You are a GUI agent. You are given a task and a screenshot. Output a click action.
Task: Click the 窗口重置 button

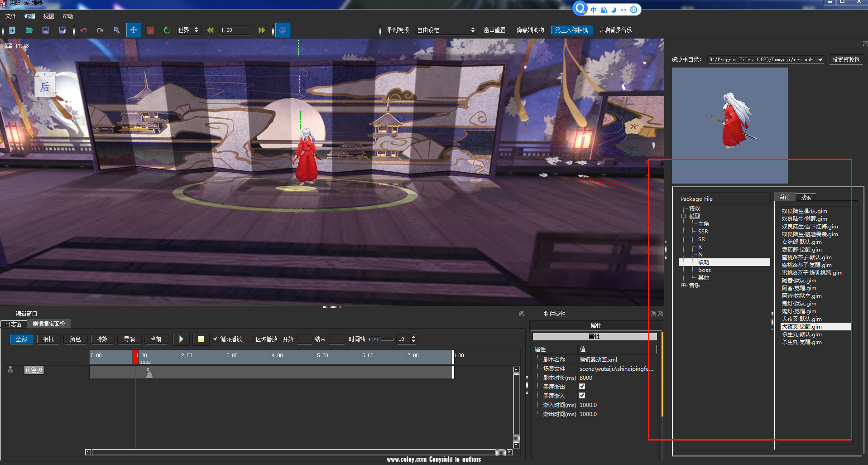pos(494,30)
